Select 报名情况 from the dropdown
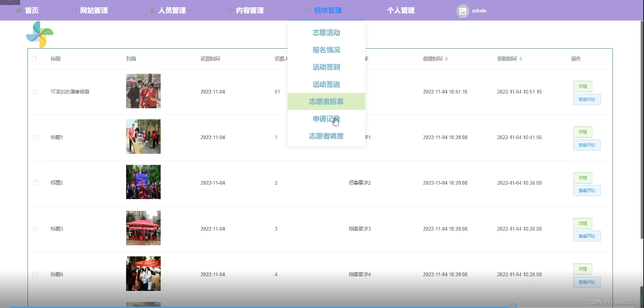 pyautogui.click(x=326, y=50)
